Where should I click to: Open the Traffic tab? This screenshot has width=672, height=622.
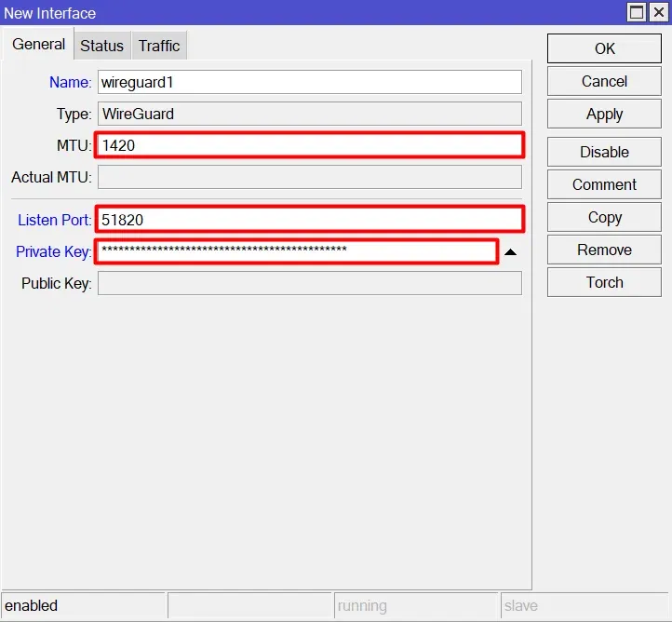pyautogui.click(x=159, y=46)
